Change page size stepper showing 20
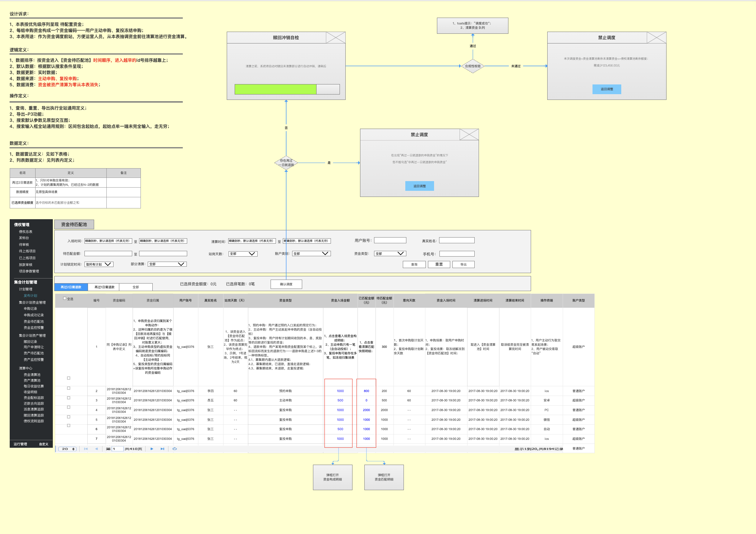The image size is (756, 534). click(x=68, y=449)
